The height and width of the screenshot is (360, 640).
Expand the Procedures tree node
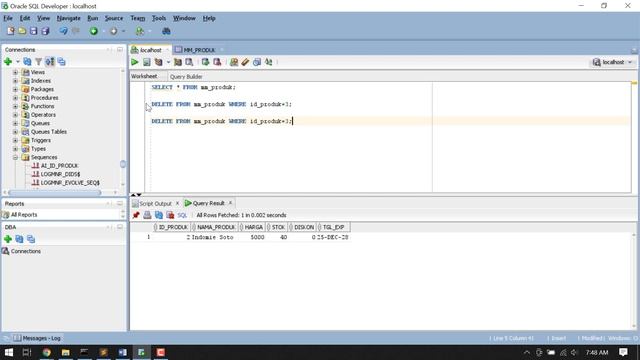tap(16, 98)
